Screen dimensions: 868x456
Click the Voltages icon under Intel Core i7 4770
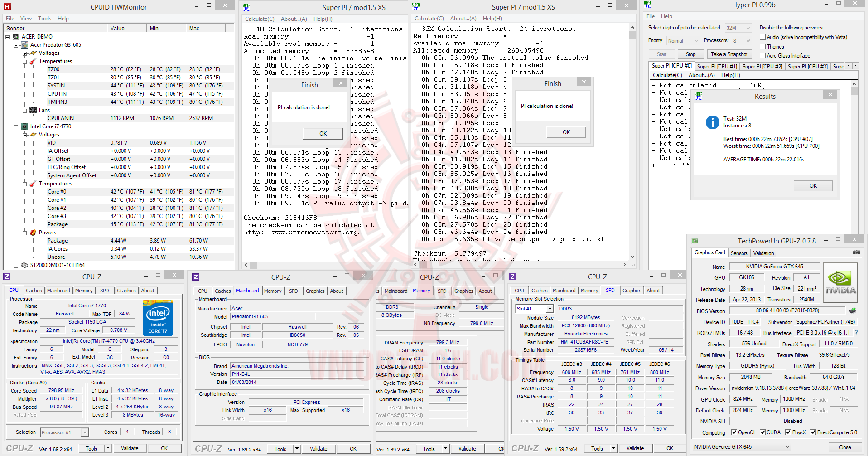tap(33, 135)
